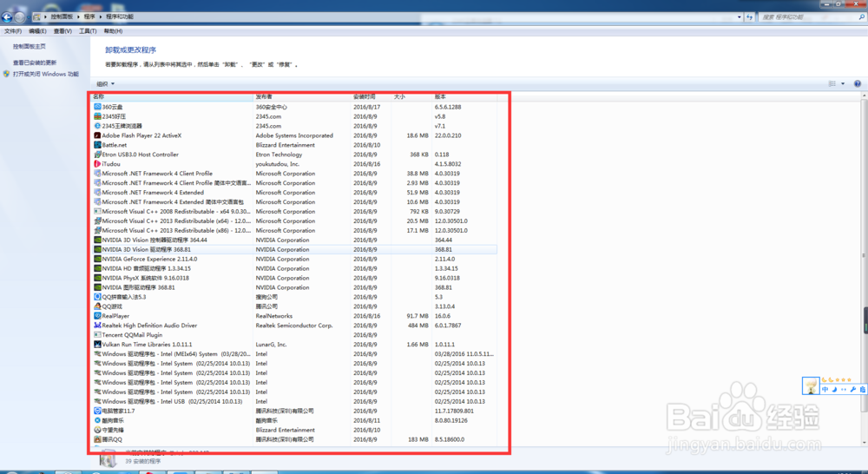The image size is (868, 474).
Task: Click the 2345王牌浏览器 program icon
Action: tap(97, 126)
